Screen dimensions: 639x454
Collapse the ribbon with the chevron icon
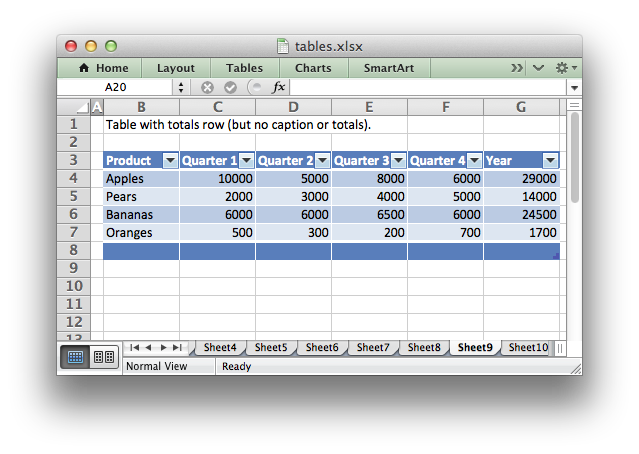tap(538, 68)
